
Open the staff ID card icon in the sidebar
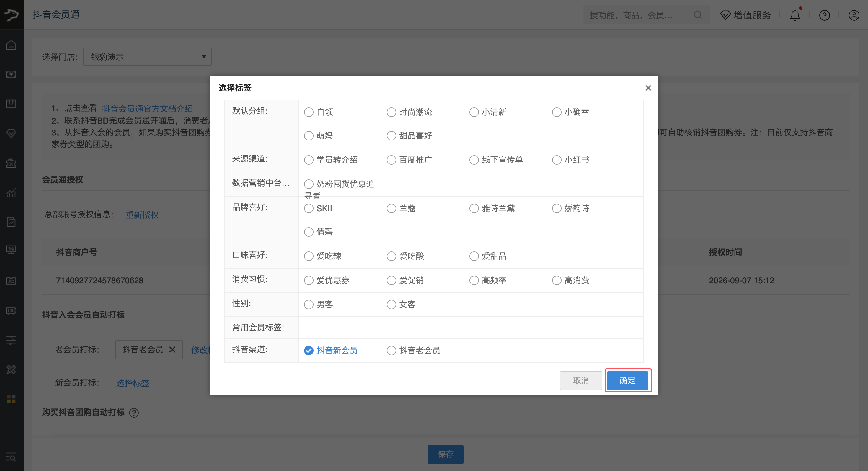12,281
